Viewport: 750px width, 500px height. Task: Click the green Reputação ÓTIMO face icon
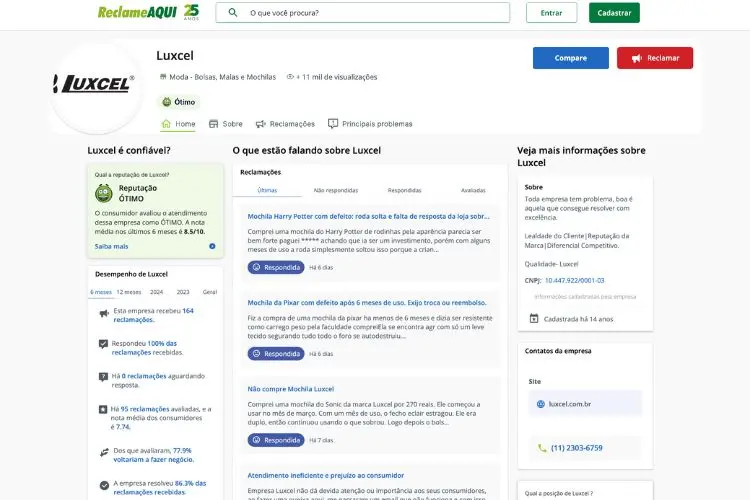[x=104, y=193]
